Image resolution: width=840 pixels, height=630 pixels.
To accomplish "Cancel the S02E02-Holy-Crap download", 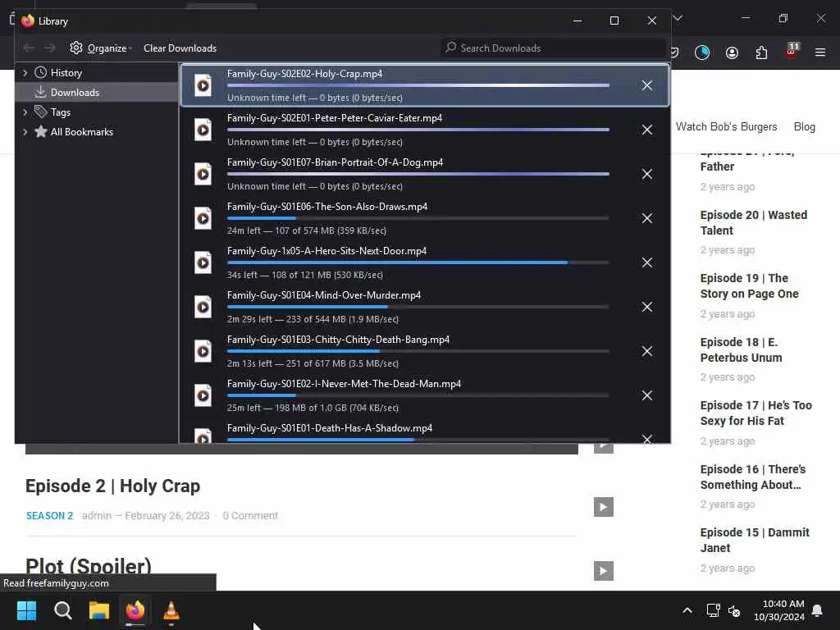I will [x=647, y=85].
